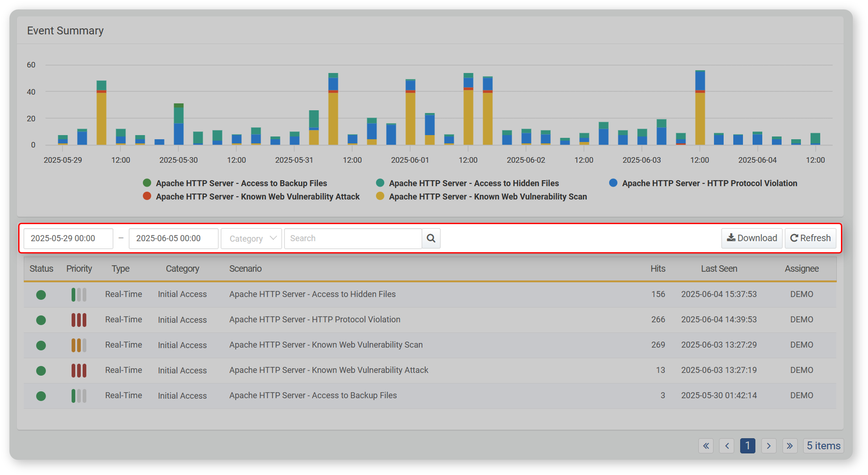
Task: Sort by the Status column header
Action: click(x=41, y=269)
